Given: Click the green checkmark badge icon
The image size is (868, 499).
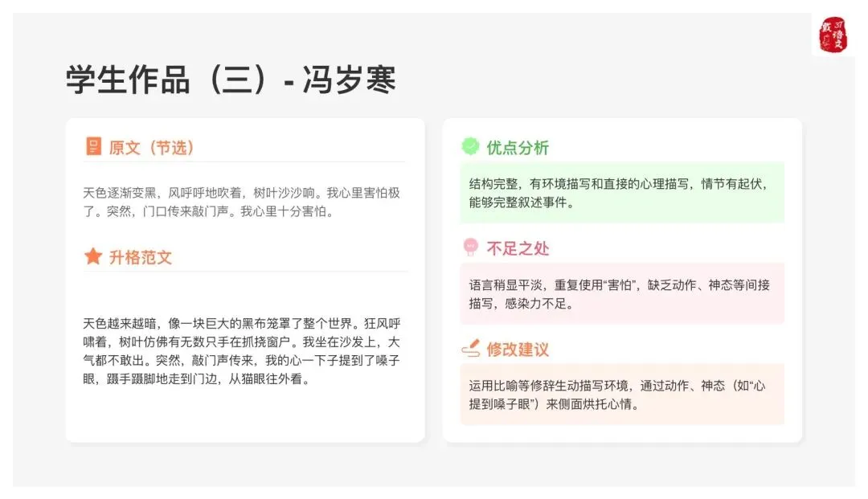Looking at the screenshot, I should [x=470, y=146].
